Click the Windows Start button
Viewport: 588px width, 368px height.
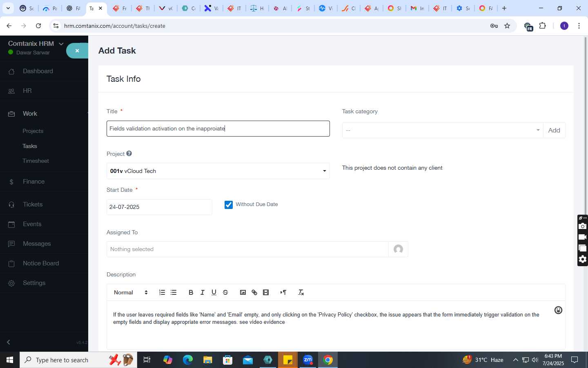click(x=10, y=360)
